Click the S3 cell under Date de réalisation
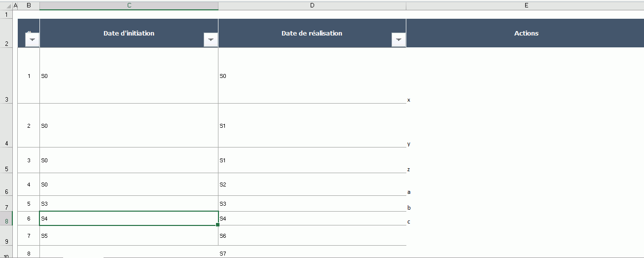The image size is (644, 258). coord(312,204)
